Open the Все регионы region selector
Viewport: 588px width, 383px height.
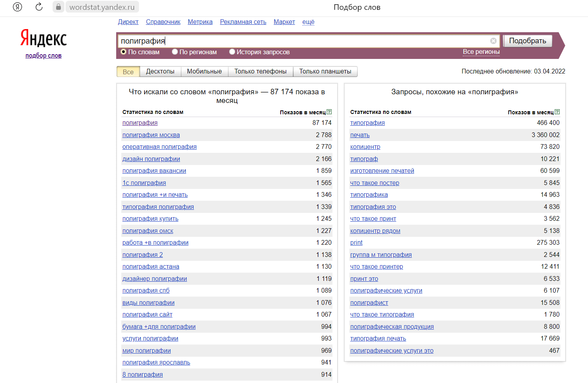coord(481,52)
